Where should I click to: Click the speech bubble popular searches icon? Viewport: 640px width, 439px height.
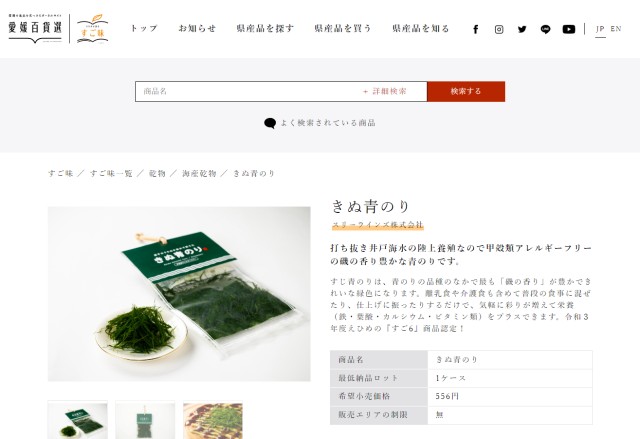coord(270,123)
